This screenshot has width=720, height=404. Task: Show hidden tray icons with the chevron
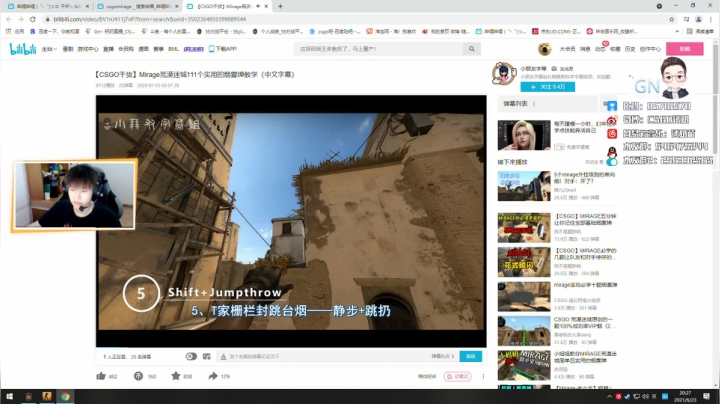pos(609,397)
